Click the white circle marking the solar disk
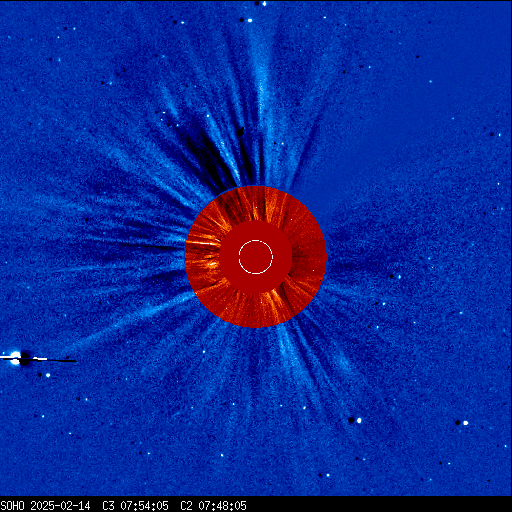 (256, 257)
